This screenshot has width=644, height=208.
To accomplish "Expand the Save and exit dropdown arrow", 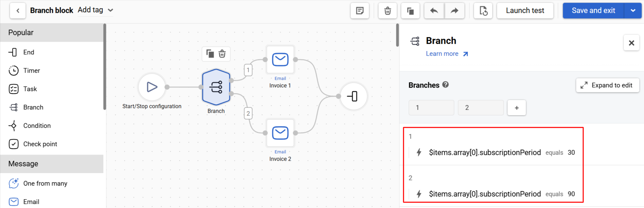I will pos(633,11).
